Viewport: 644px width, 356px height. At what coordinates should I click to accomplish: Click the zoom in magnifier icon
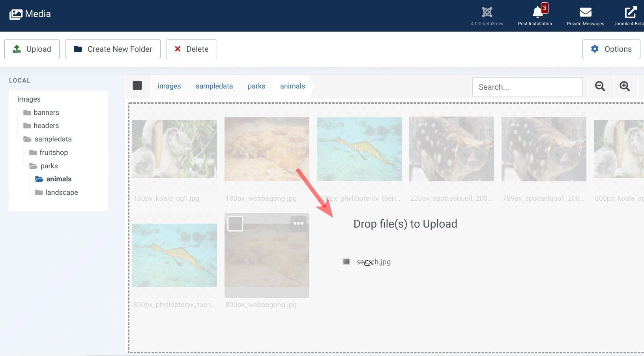[624, 87]
